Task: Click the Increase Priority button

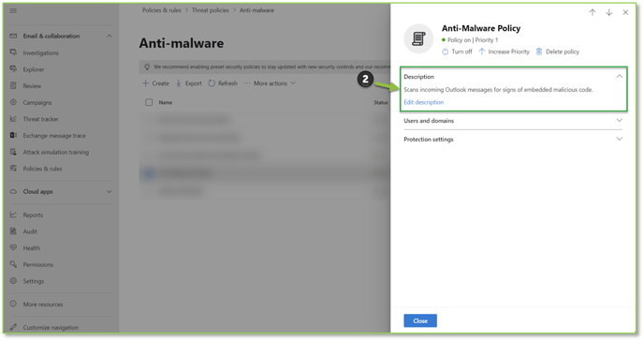Action: tap(504, 52)
